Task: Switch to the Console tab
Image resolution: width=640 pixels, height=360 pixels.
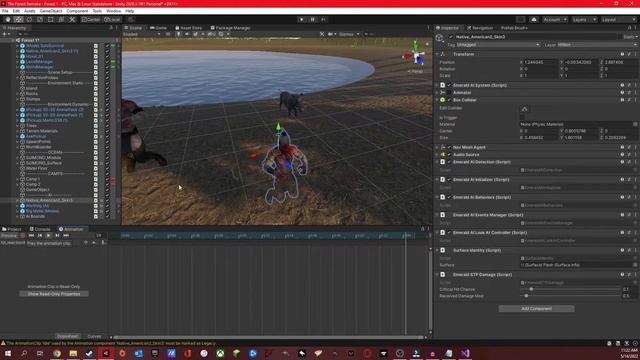Action: pos(40,229)
